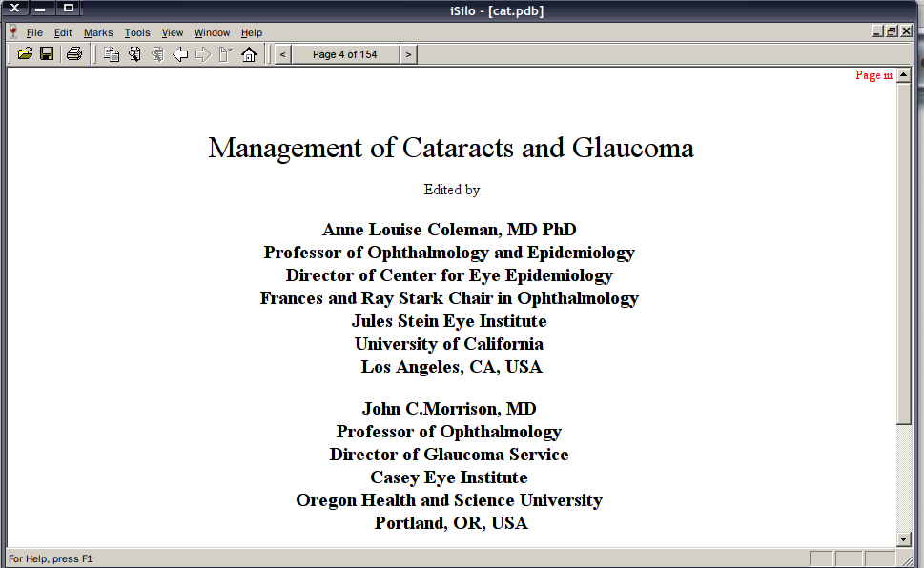Open the Edit menu
Image resolution: width=924 pixels, height=568 pixels.
click(x=63, y=33)
